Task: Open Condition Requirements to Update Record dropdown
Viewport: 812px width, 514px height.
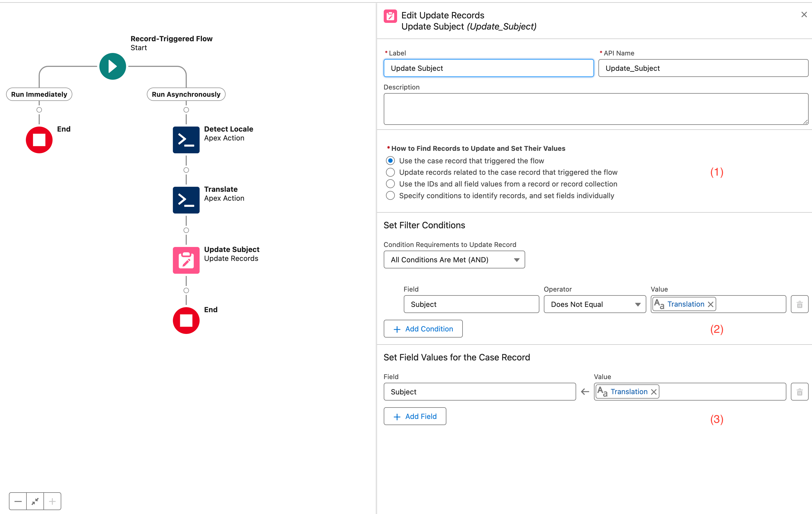Action: 454,260
